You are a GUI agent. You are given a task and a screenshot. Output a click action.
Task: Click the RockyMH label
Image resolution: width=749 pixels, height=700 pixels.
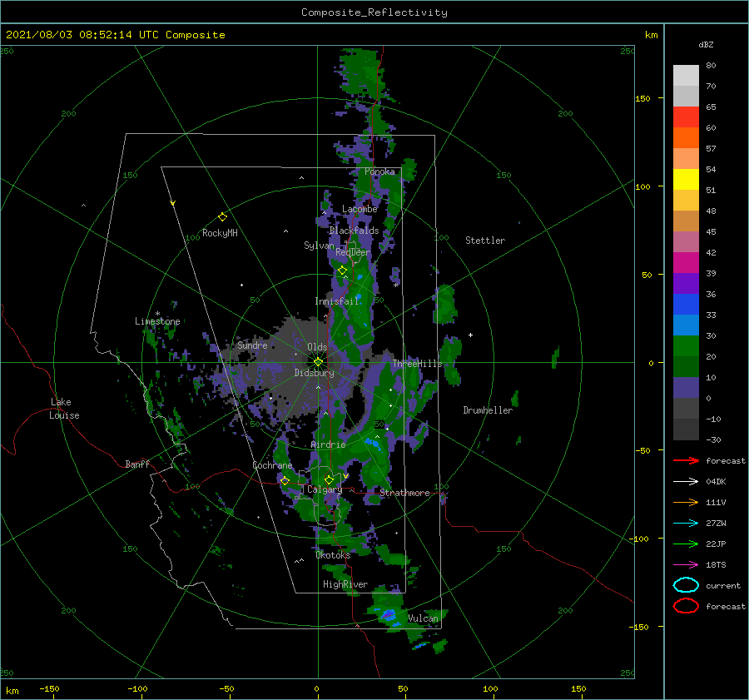coord(220,233)
